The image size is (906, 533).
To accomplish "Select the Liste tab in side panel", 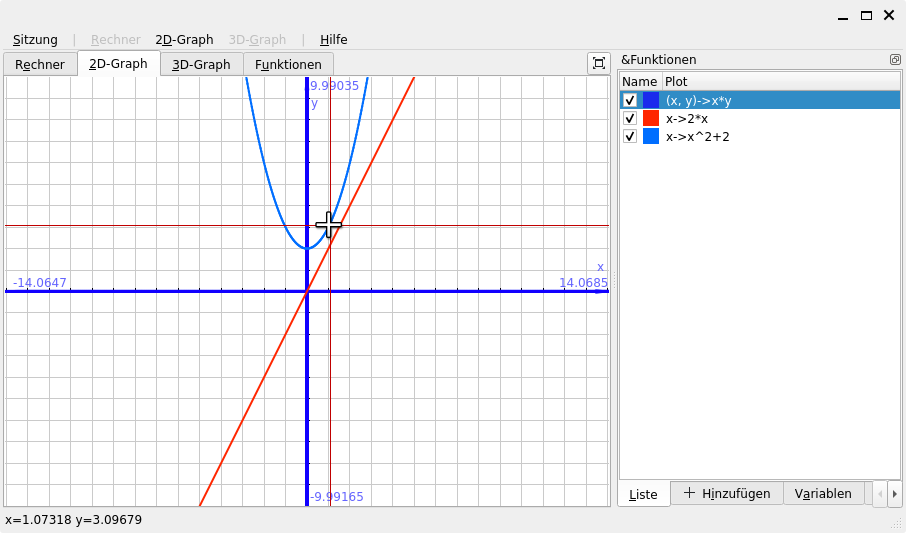I will pyautogui.click(x=643, y=494).
